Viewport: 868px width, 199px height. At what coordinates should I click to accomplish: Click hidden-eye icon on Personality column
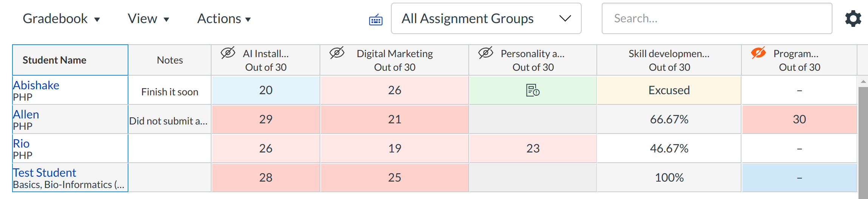coord(486,53)
